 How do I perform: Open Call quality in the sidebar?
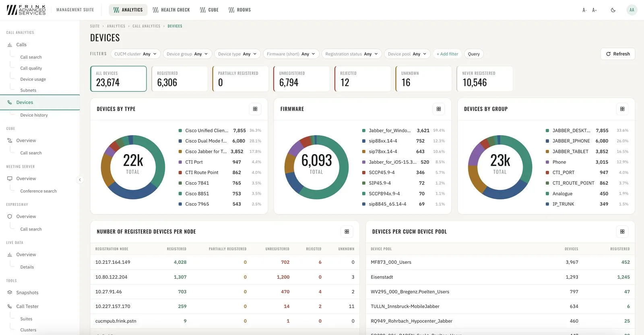tap(31, 68)
